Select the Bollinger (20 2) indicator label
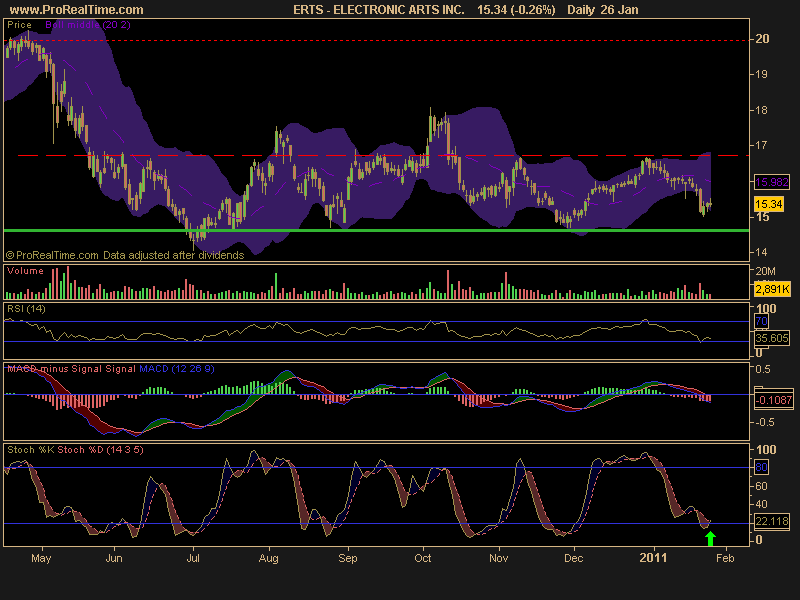Viewport: 800px width, 600px height. point(84,24)
